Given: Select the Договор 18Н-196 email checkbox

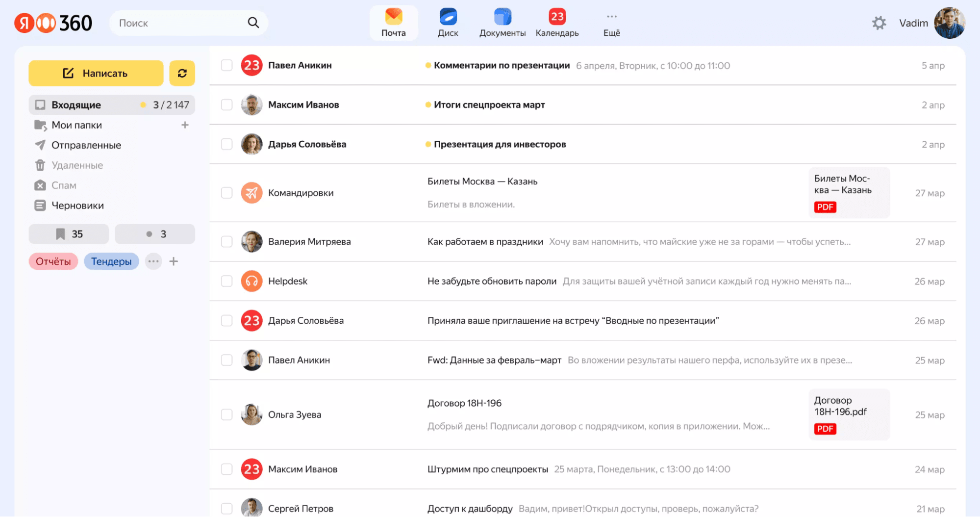Looking at the screenshot, I should pyautogui.click(x=226, y=414).
